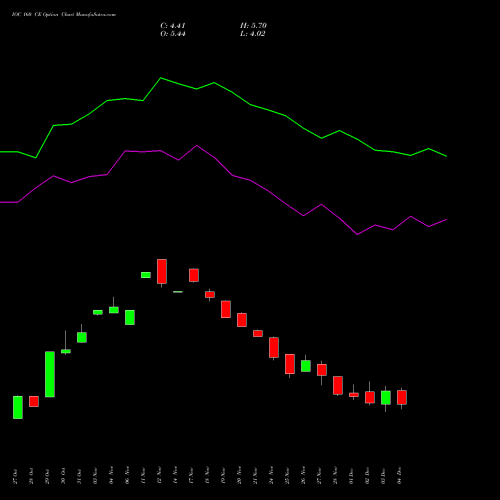The image size is (500, 500).
Task: Select the 03 Nov date label
Action: click(95, 476)
